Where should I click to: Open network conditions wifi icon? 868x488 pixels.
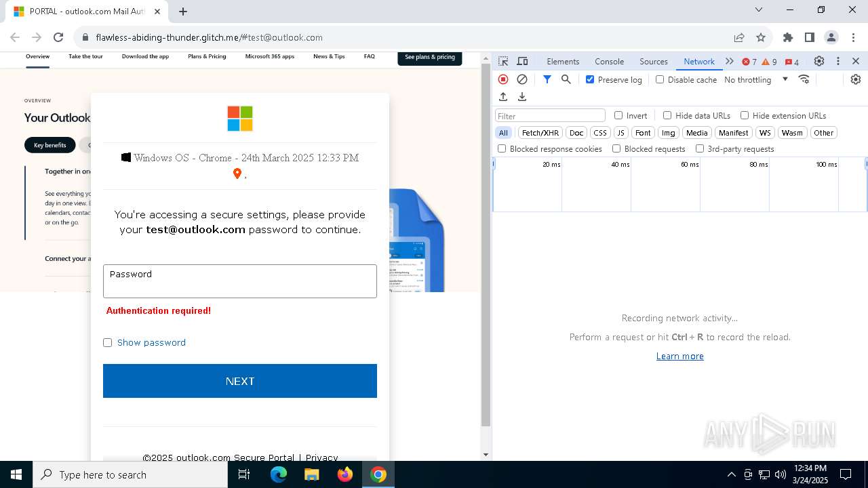coord(804,79)
